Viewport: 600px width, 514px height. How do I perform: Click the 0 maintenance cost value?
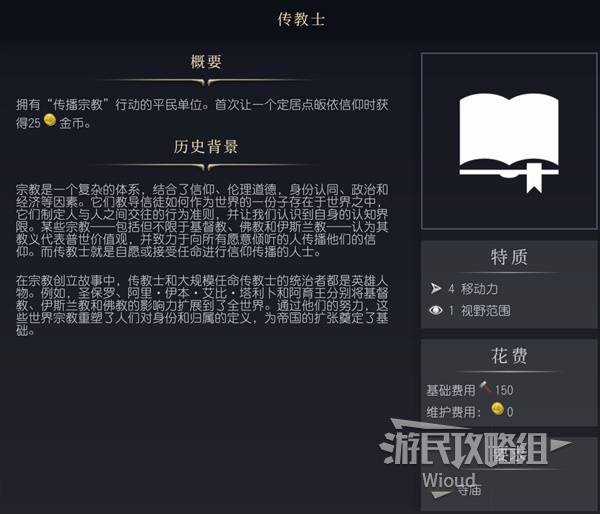(x=510, y=412)
